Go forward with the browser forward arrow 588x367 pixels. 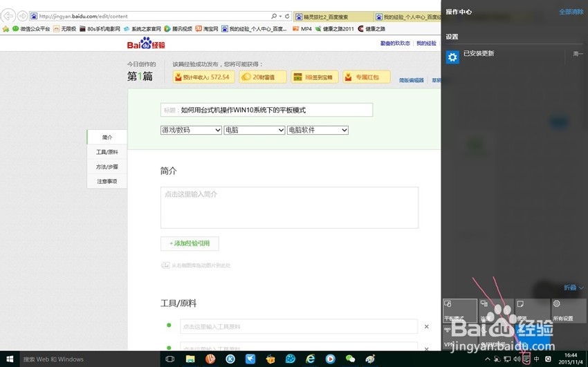point(23,16)
